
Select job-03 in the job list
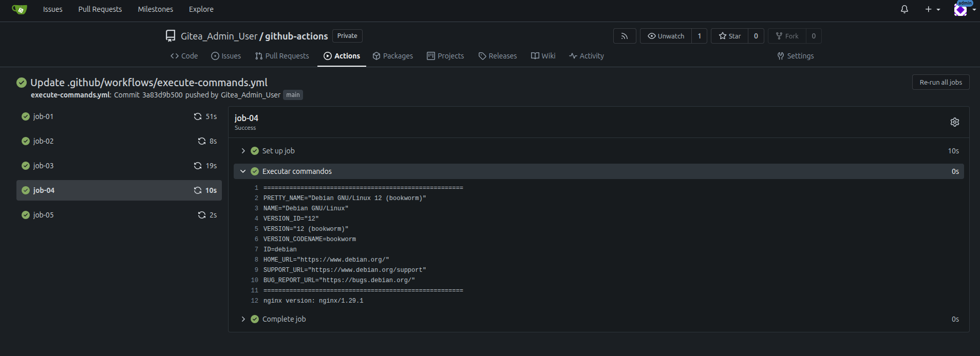(x=119, y=166)
